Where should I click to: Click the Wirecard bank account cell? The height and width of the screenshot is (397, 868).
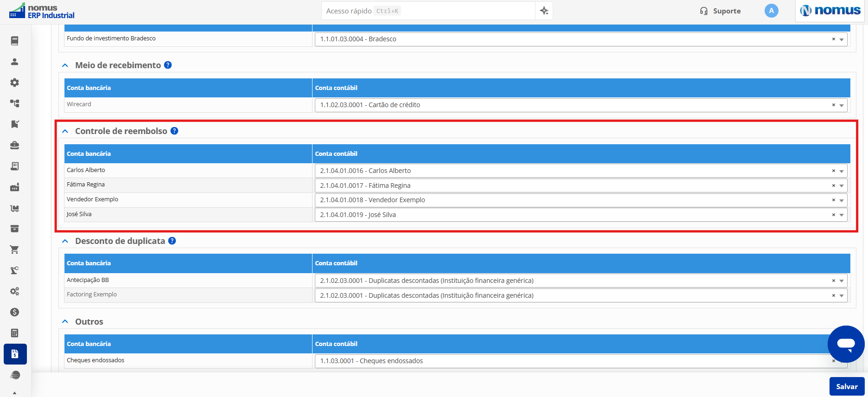(188, 104)
